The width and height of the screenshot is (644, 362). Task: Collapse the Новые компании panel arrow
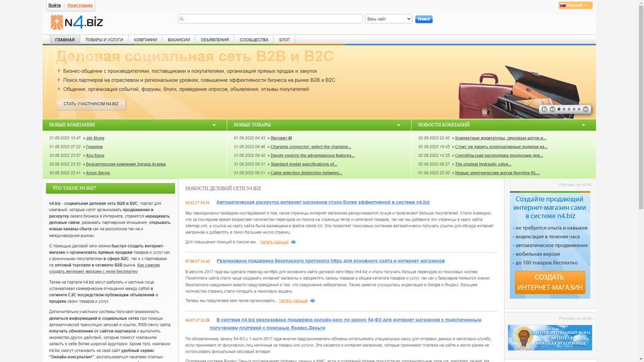click(214, 125)
